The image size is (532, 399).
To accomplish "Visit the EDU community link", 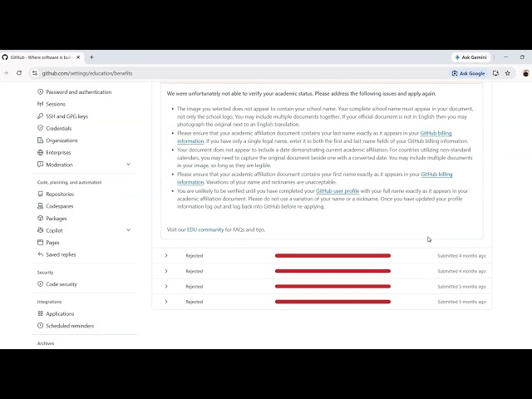I will click(201, 229).
